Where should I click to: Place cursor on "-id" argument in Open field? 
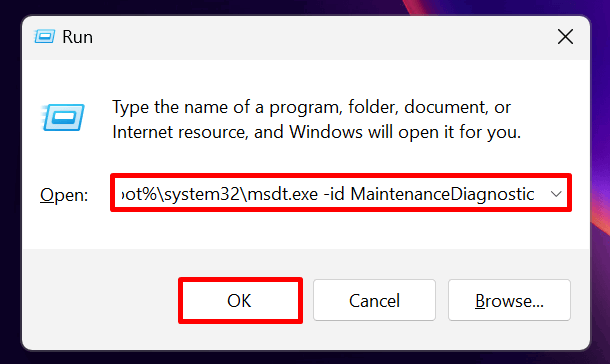[x=334, y=194]
